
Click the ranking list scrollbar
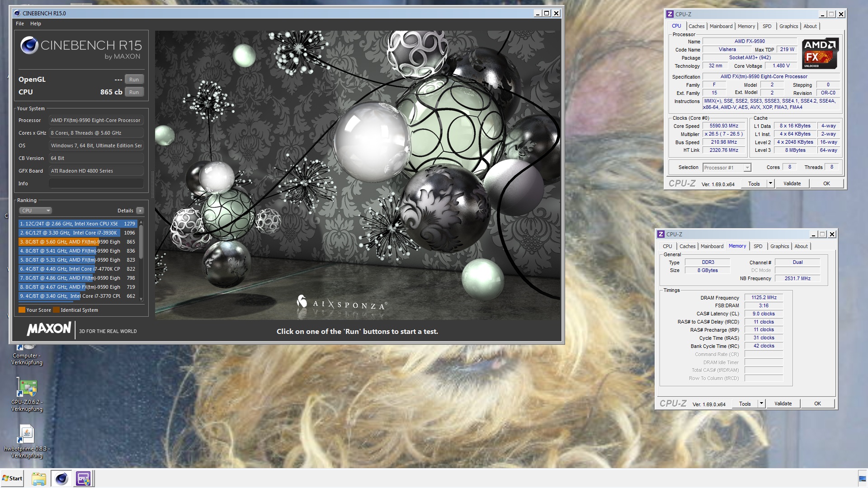[x=141, y=242]
